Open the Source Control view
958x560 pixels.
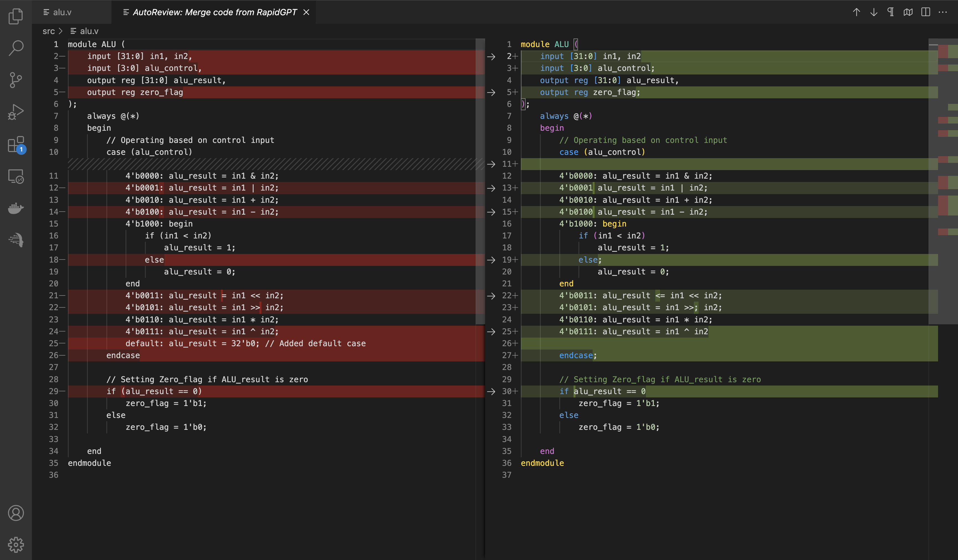point(16,80)
